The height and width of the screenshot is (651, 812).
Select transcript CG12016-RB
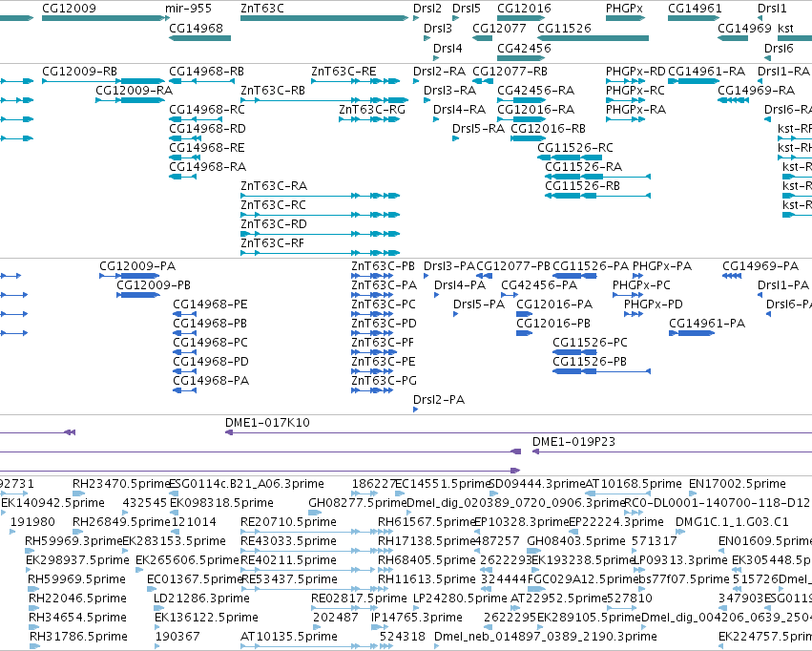[x=529, y=138]
